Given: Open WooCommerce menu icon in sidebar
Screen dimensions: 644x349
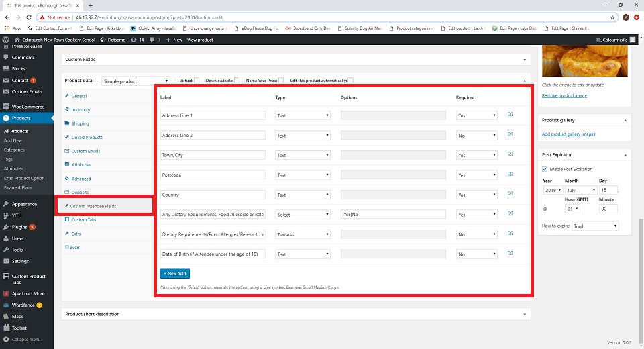Looking at the screenshot, I should point(6,107).
